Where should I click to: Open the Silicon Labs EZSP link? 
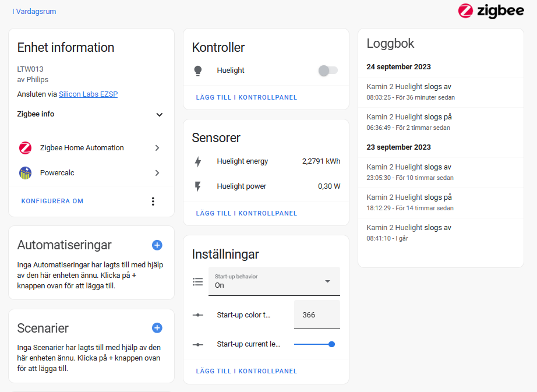tap(88, 94)
